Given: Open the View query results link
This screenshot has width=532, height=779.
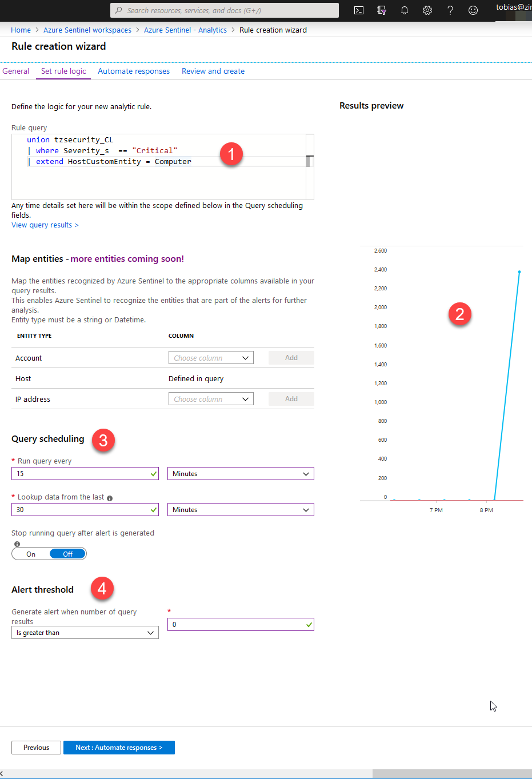Looking at the screenshot, I should click(x=45, y=225).
